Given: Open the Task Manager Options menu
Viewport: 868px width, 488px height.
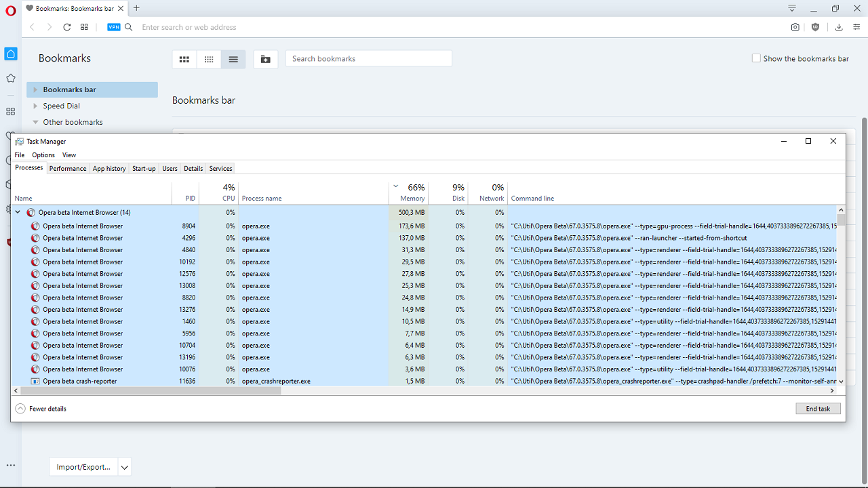Looking at the screenshot, I should 43,155.
